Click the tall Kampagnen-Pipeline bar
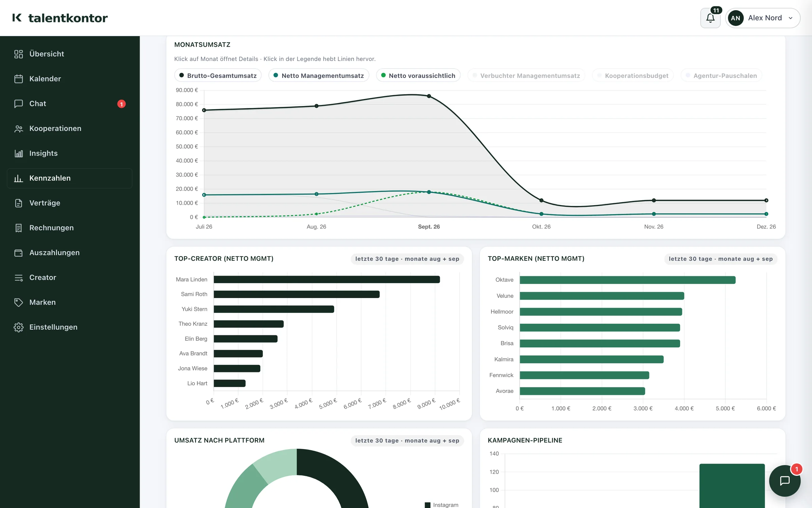The width and height of the screenshot is (812, 508). [x=732, y=486]
